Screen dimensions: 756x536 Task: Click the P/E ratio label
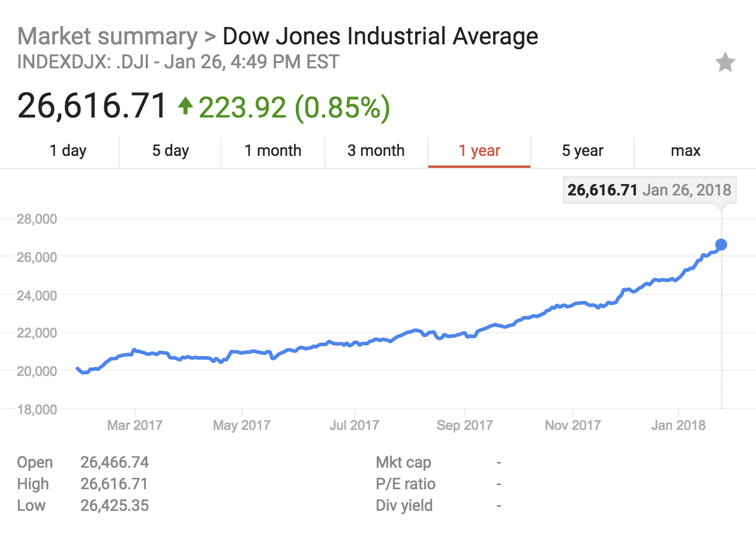[x=406, y=484]
